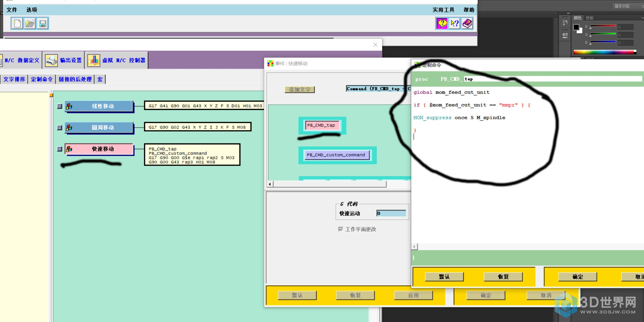Click the block icon on 线性移动 event

[69, 106]
